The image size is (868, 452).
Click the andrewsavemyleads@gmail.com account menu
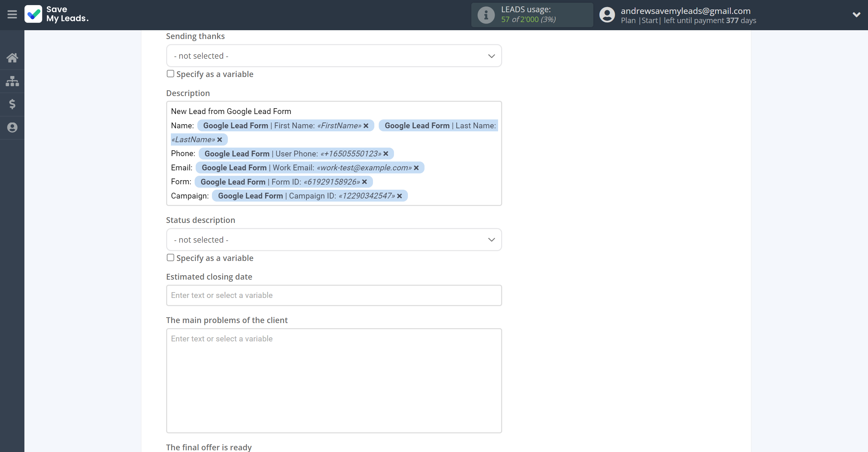tap(729, 14)
